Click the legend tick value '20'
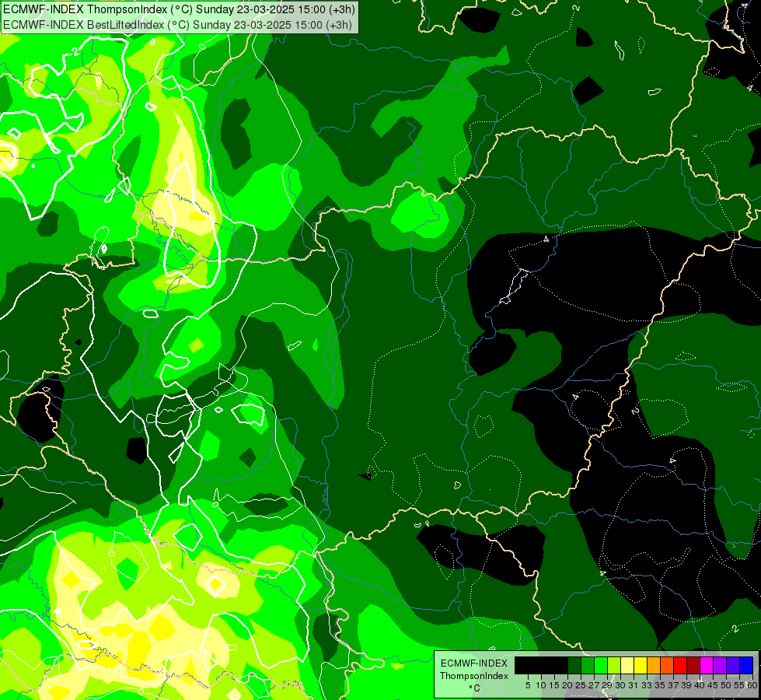Image resolution: width=761 pixels, height=700 pixels. pos(567,685)
